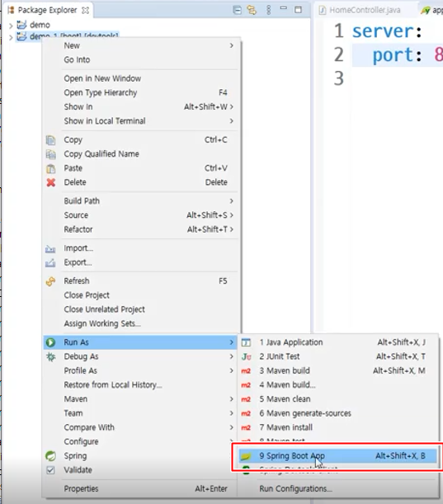Select Configure menu entry

pyautogui.click(x=141, y=441)
